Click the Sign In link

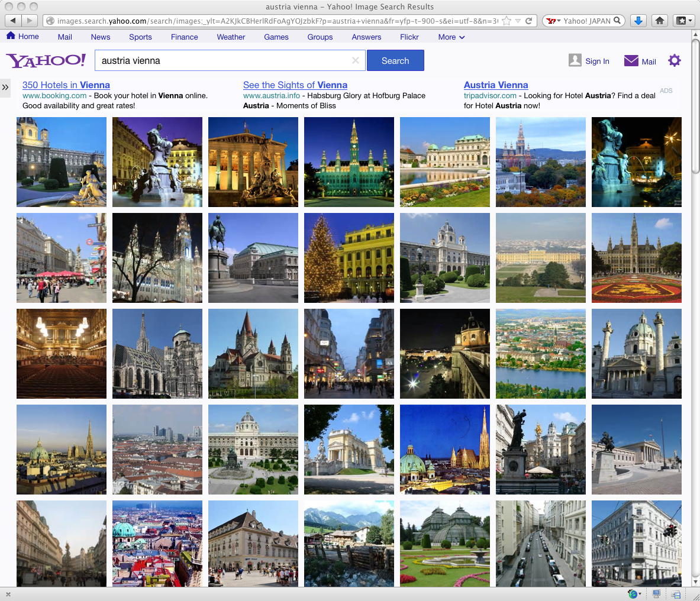[x=597, y=61]
